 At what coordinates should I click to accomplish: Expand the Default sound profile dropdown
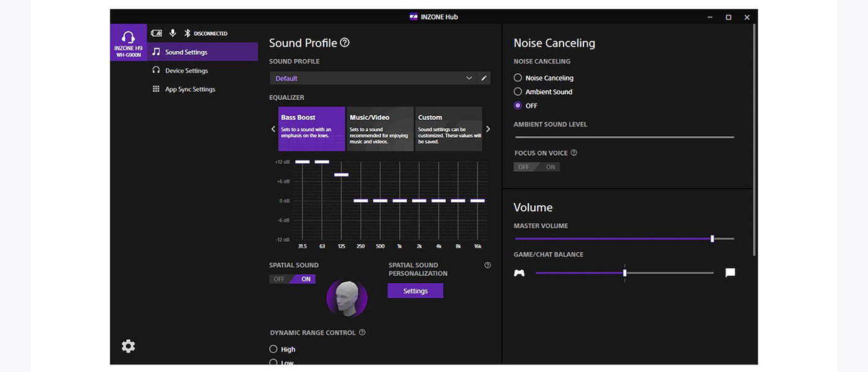coord(374,78)
